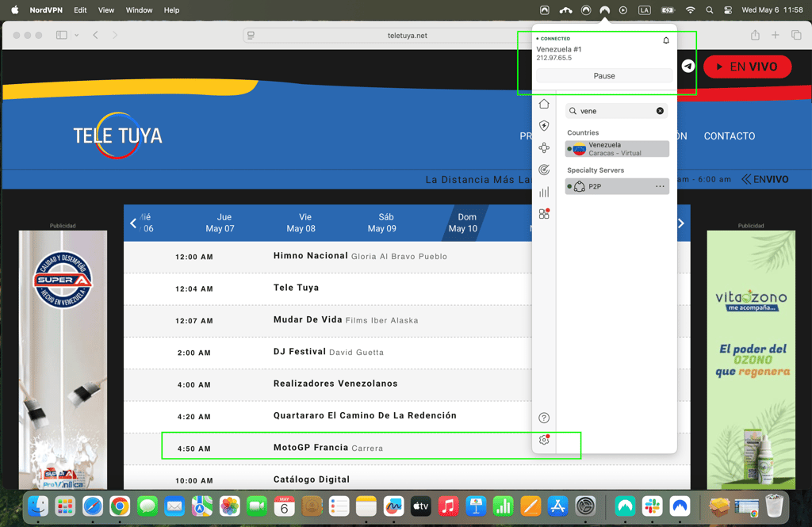Open the Window menu
This screenshot has width=812, height=527.
click(140, 10)
